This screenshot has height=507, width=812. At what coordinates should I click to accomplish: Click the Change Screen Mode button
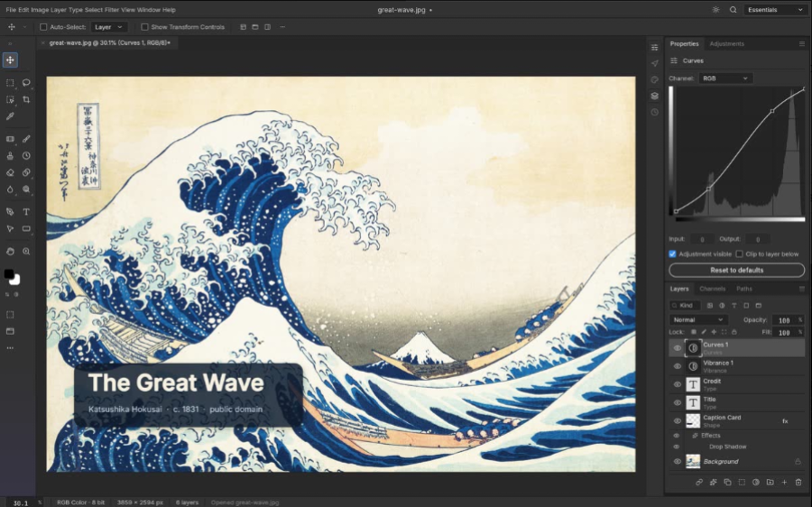click(10, 331)
